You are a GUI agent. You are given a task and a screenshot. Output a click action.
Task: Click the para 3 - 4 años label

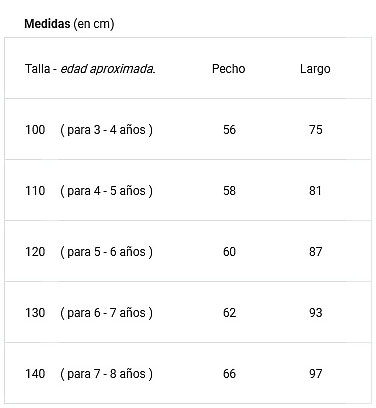(x=106, y=130)
